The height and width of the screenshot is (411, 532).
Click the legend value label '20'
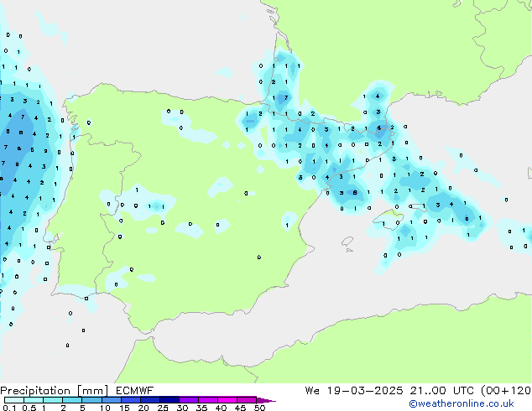(x=143, y=408)
